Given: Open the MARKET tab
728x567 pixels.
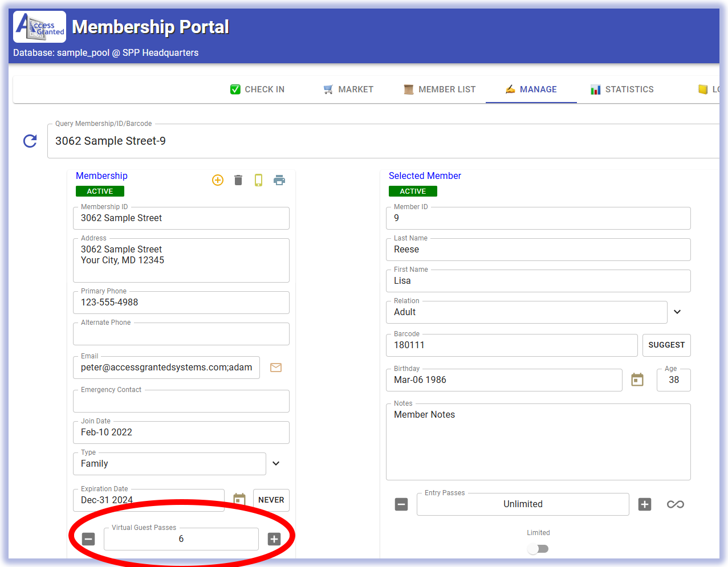Looking at the screenshot, I should 348,89.
